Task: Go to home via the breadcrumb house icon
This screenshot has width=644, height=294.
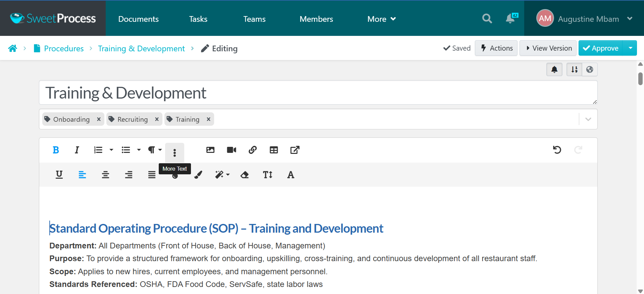Action: tap(13, 48)
